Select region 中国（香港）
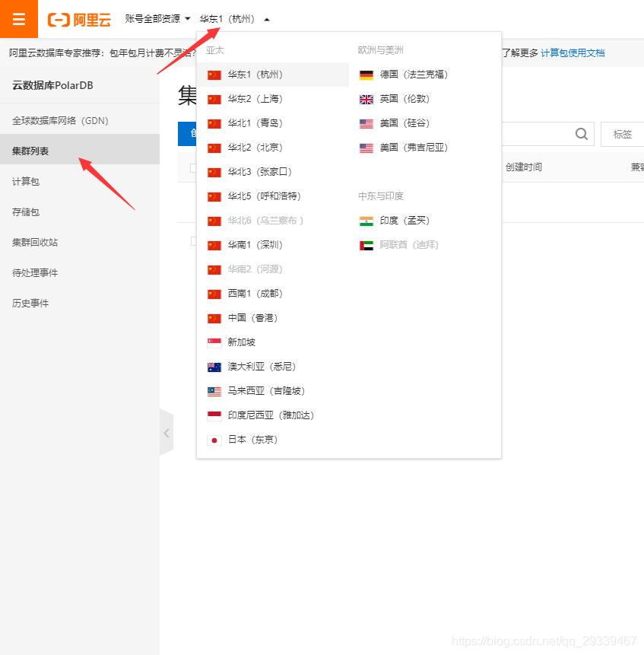This screenshot has width=644, height=655. click(273, 318)
